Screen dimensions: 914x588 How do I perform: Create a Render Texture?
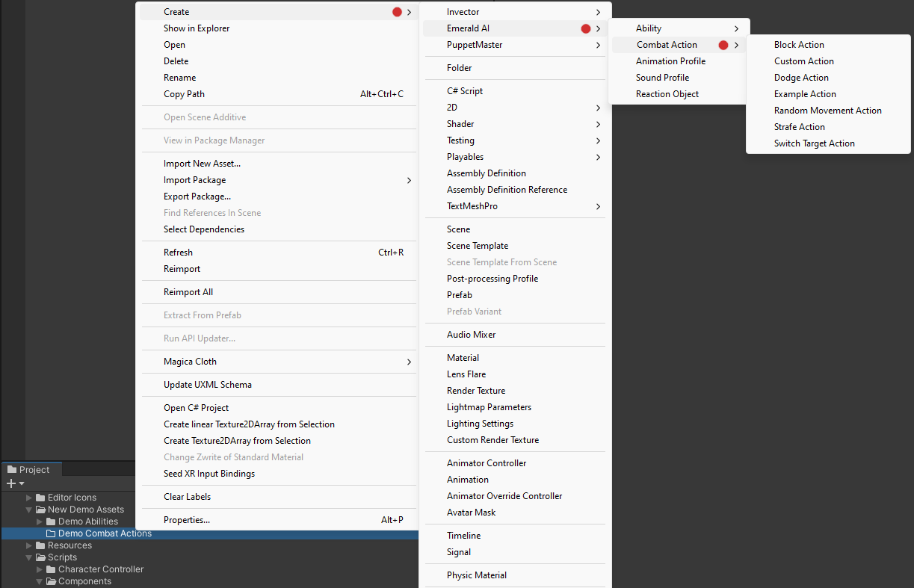(x=516, y=391)
